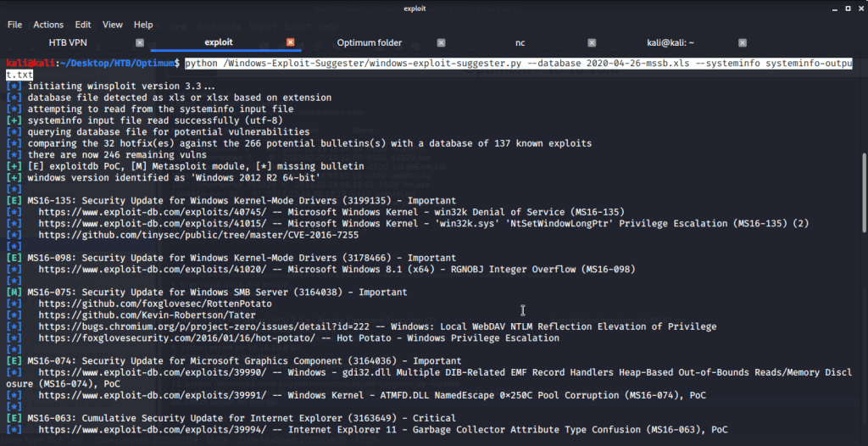Close the active exploit tab
The image size is (868, 446).
(290, 42)
